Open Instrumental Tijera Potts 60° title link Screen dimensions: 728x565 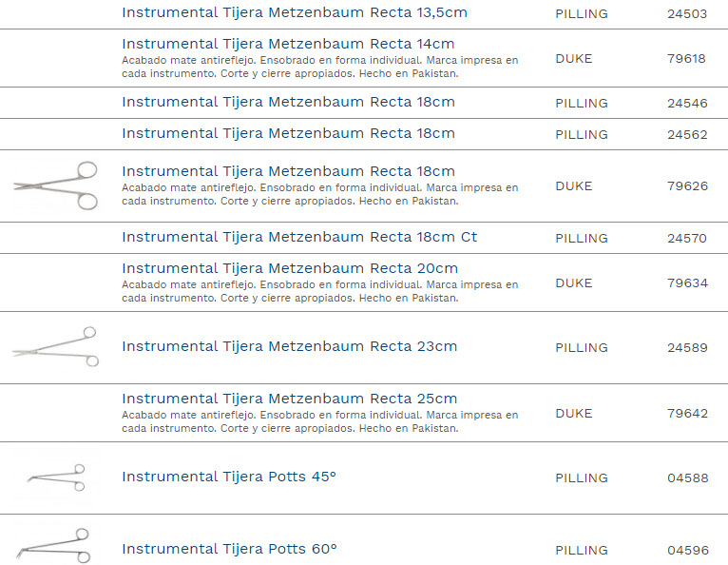point(229,549)
